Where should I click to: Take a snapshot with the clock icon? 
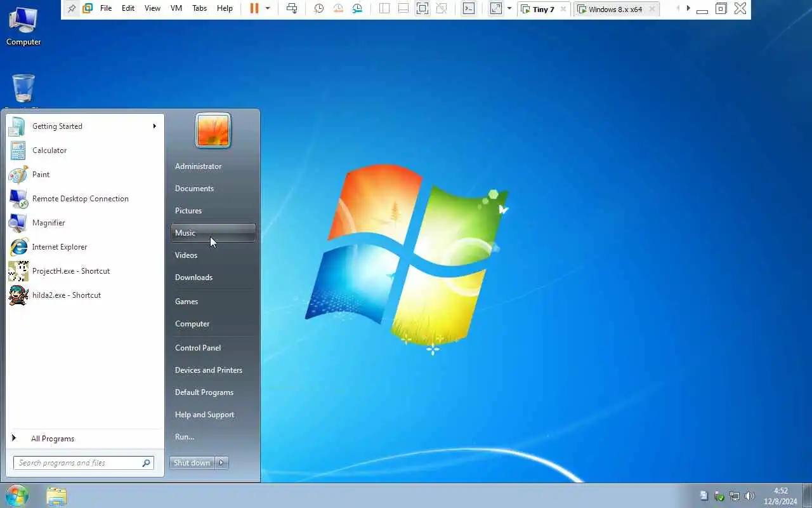pos(319,8)
